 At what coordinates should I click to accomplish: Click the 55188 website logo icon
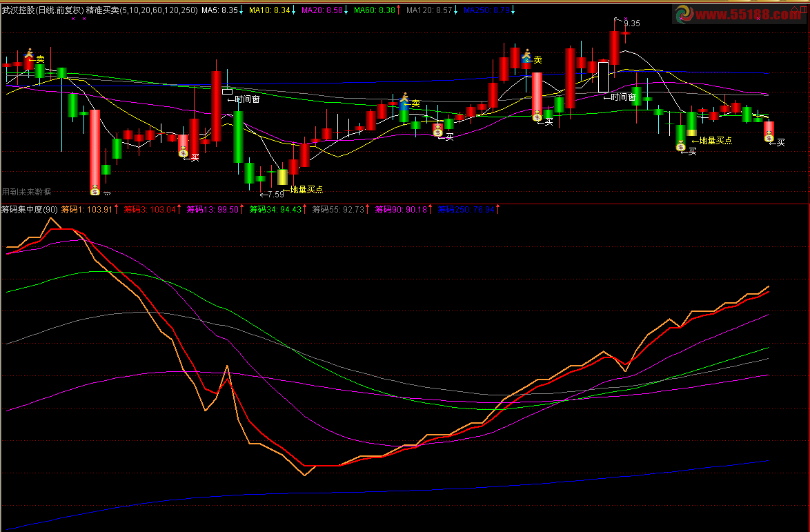point(684,14)
